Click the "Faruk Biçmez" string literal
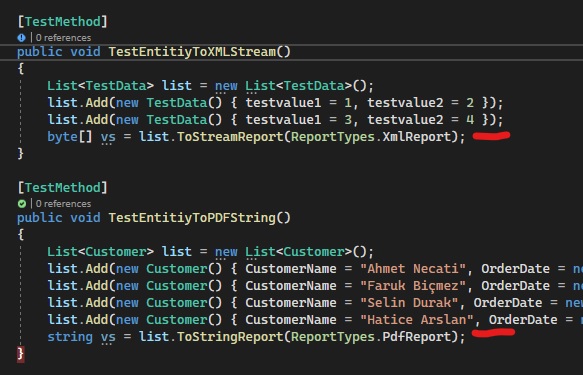Viewport: 583px width, 375px height. tap(413, 286)
